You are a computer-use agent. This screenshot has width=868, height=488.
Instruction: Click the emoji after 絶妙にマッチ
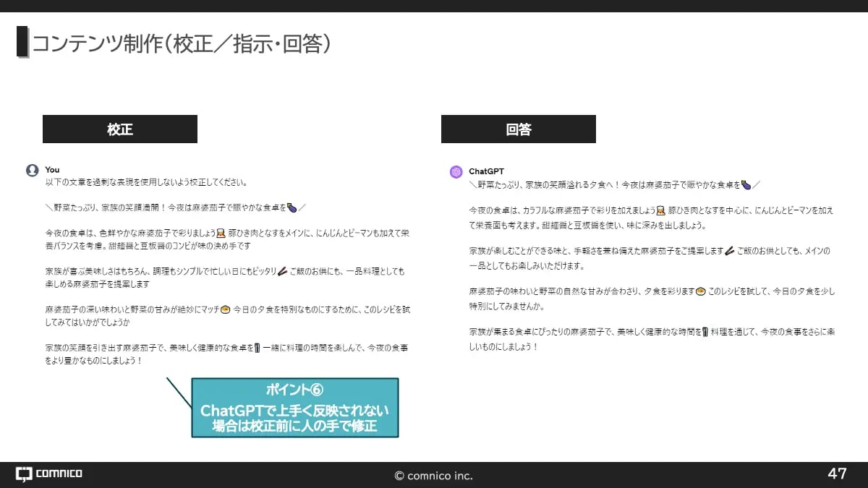coord(225,309)
